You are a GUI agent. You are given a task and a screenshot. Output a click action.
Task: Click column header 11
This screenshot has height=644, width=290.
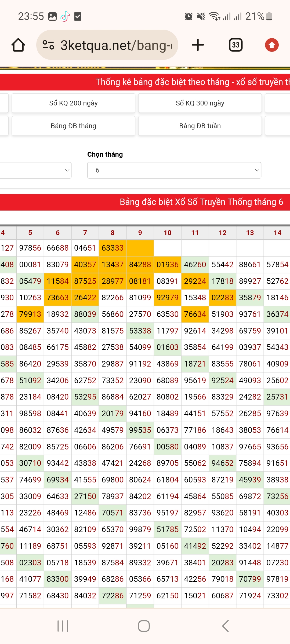click(x=195, y=233)
